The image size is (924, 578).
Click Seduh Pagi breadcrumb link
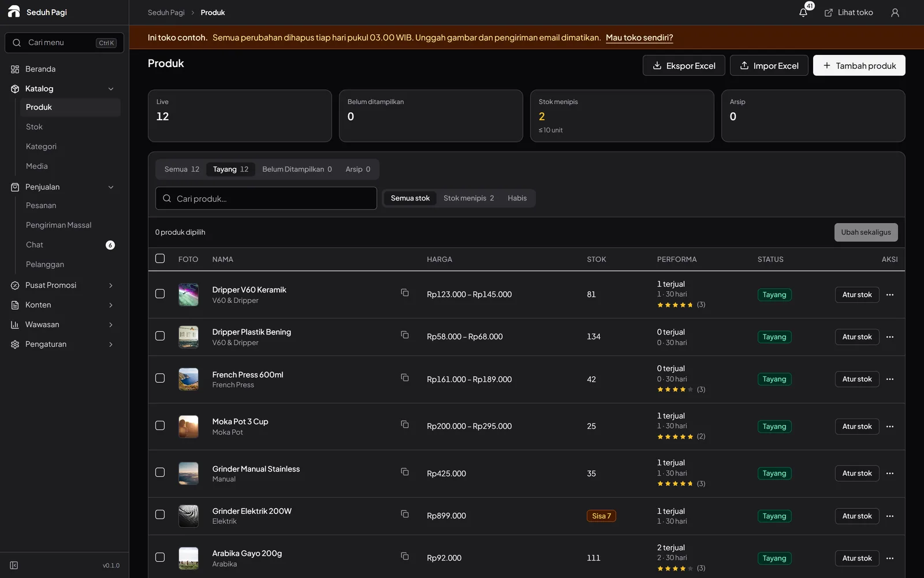coord(166,12)
